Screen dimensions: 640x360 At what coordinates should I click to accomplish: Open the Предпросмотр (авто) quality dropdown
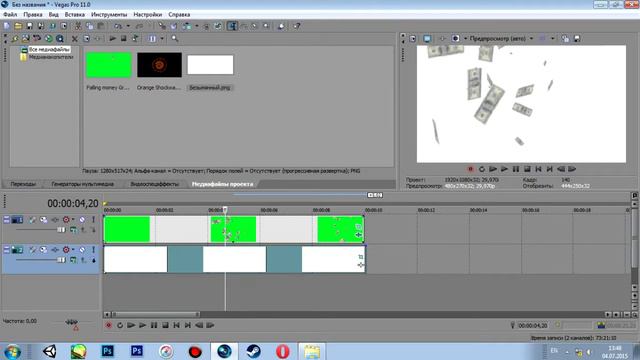click(x=531, y=39)
